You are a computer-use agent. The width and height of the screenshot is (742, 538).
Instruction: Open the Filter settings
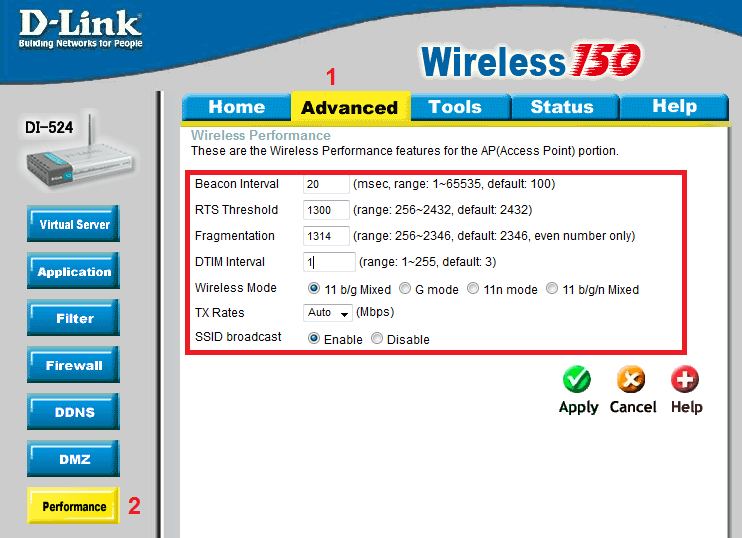tap(73, 318)
